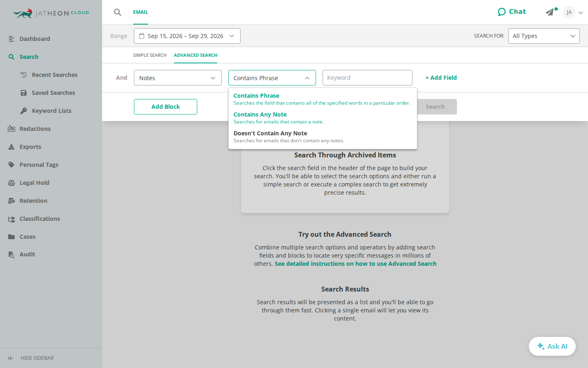The image size is (588, 368).
Task: Select the Advanced Search tab
Action: (196, 55)
